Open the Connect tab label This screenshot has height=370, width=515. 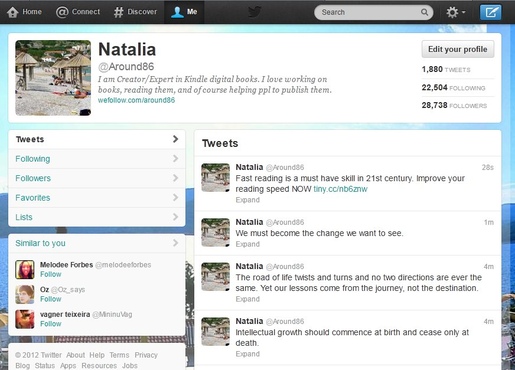pyautogui.click(x=86, y=12)
